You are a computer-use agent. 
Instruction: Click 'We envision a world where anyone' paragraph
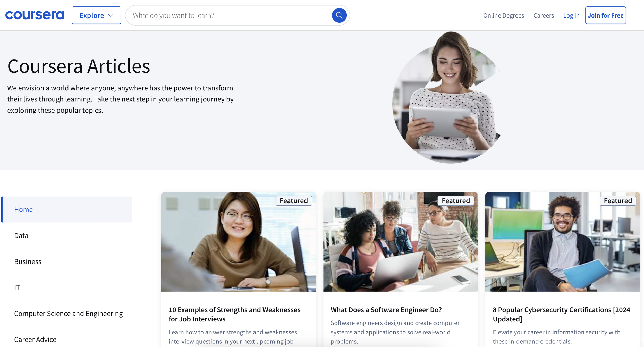(x=120, y=99)
